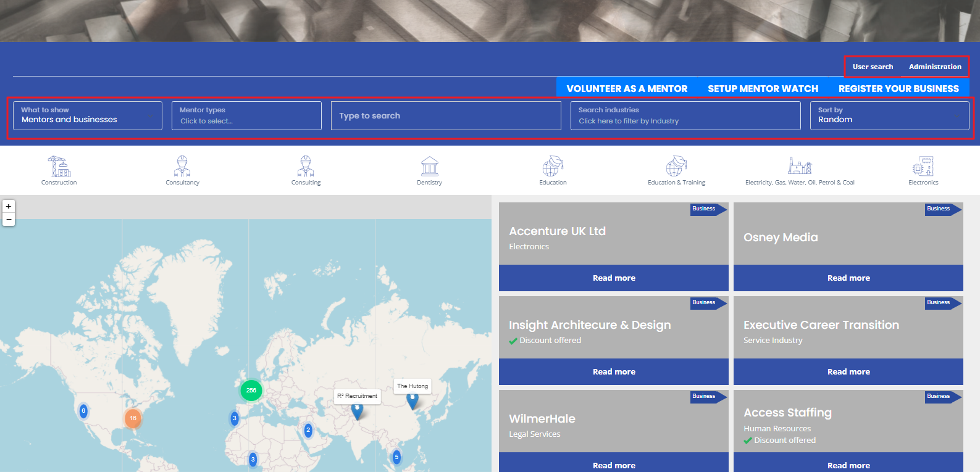Open the Sort by dropdown
This screenshot has width=980, height=472.
click(x=889, y=116)
